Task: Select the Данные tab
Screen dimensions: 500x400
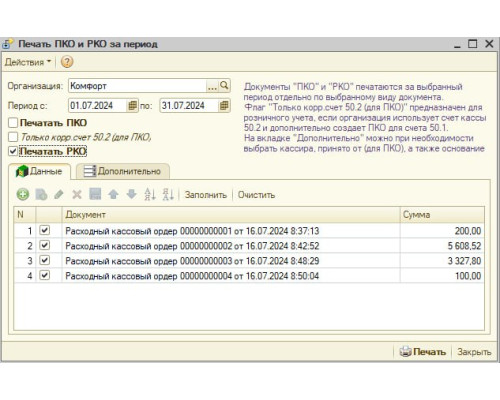Action: coord(39,171)
